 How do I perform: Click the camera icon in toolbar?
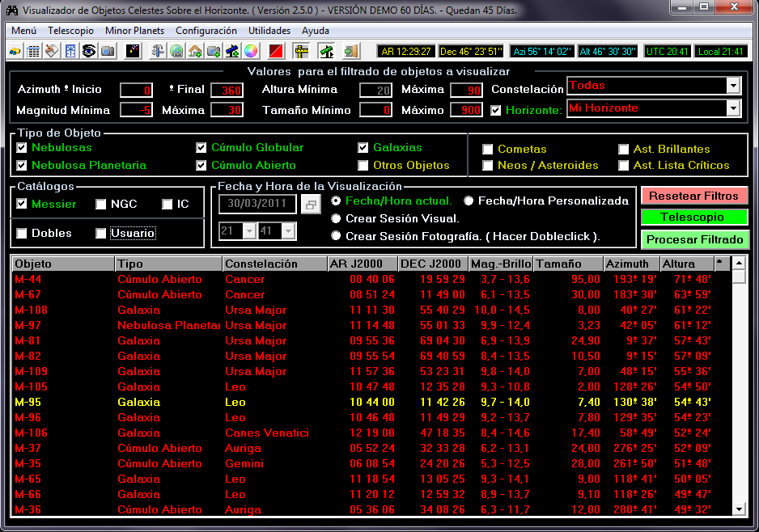(x=108, y=51)
